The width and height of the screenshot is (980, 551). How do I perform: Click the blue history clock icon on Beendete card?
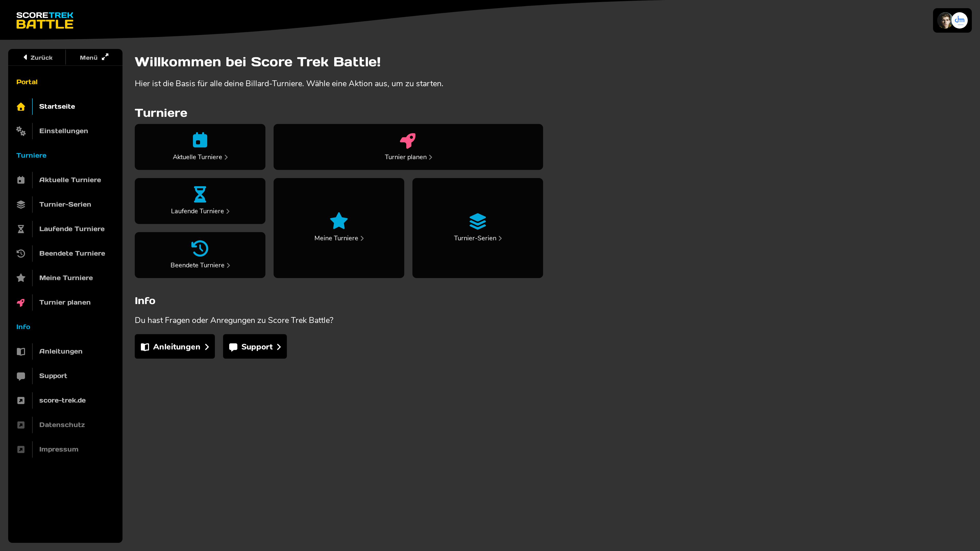click(x=200, y=248)
